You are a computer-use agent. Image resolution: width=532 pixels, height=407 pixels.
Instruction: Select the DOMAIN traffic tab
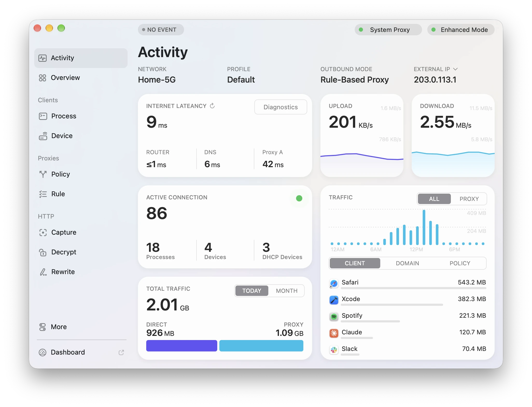click(407, 263)
